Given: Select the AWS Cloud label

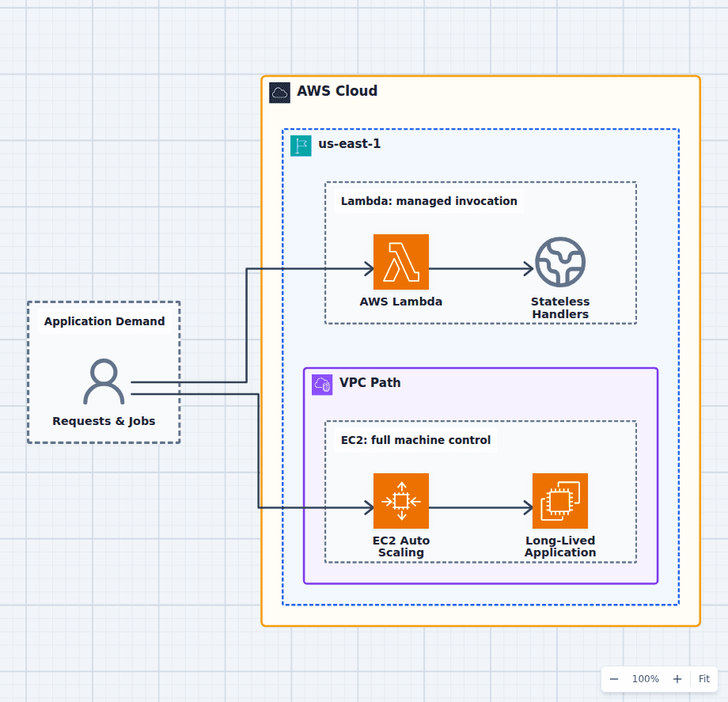Looking at the screenshot, I should click(337, 91).
